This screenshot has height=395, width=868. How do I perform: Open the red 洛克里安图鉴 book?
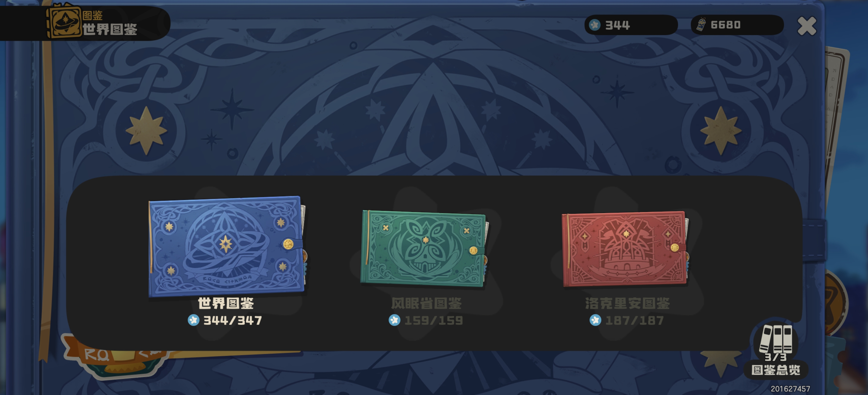626,249
